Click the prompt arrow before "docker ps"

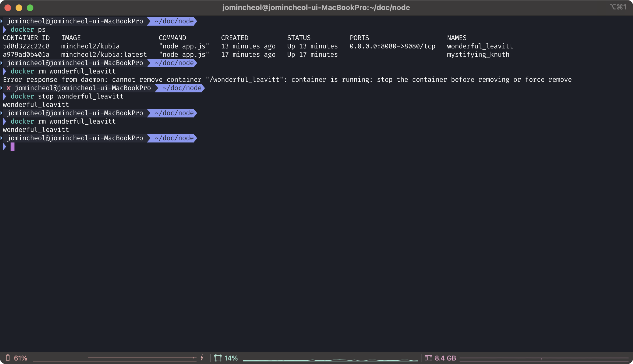[x=4, y=29]
